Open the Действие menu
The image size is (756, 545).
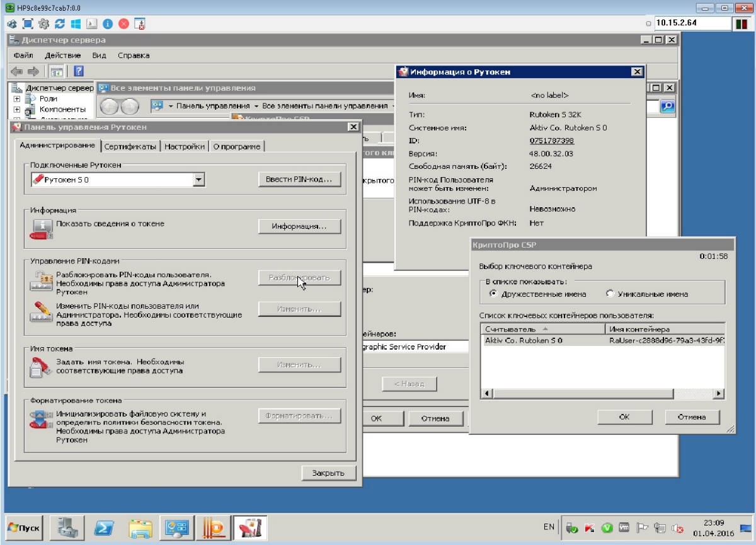point(62,55)
